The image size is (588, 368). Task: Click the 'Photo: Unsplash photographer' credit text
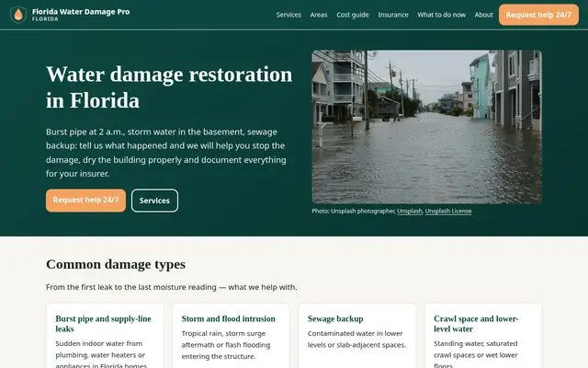[353, 211]
